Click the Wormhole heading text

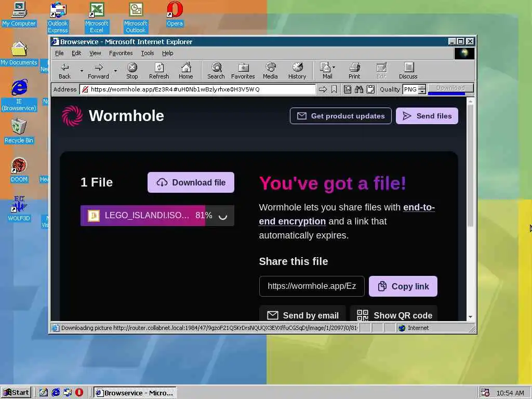[x=126, y=116]
